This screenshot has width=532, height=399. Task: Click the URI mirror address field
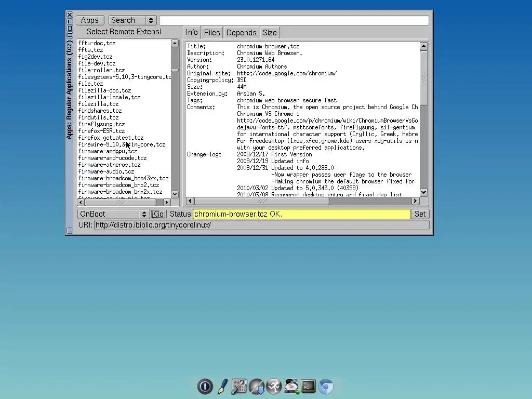tap(262, 225)
